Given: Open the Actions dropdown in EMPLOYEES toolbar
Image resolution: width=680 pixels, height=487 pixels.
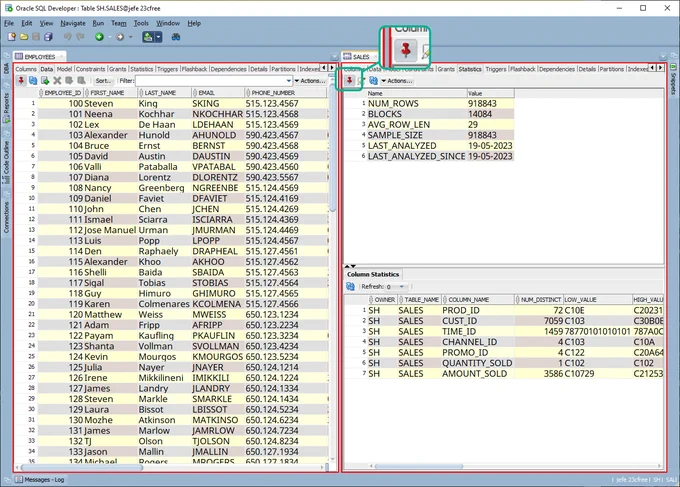Looking at the screenshot, I should pos(310,81).
